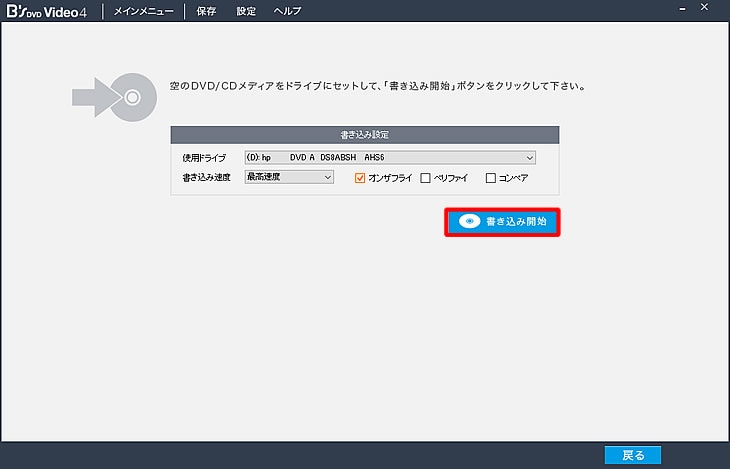
Task: Enable the ベリファイ checkbox
Action: 425,178
